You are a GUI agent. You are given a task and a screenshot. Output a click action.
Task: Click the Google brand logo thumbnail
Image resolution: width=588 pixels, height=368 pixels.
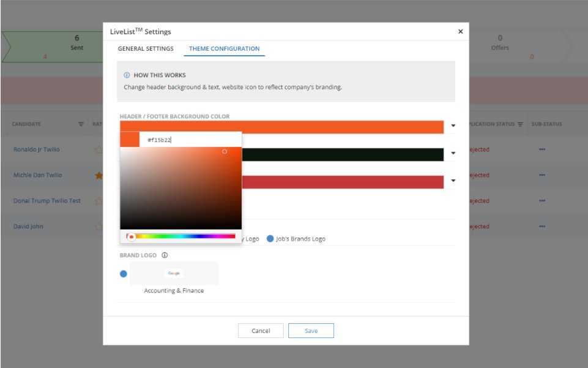tap(174, 273)
